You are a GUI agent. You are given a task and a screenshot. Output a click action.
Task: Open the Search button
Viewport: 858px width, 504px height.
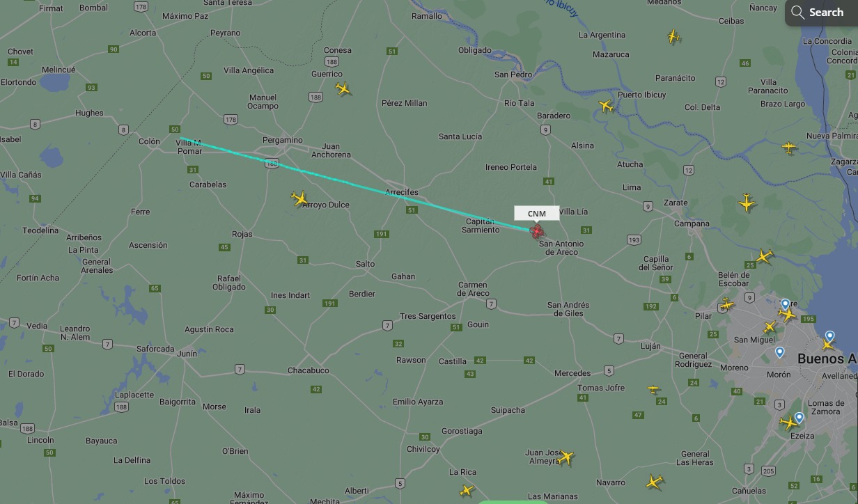coord(818,13)
